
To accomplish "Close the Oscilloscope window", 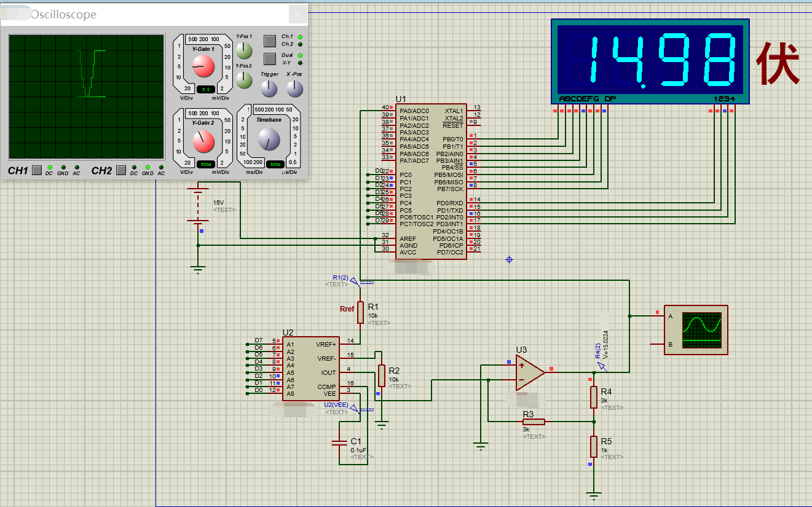I will point(299,14).
